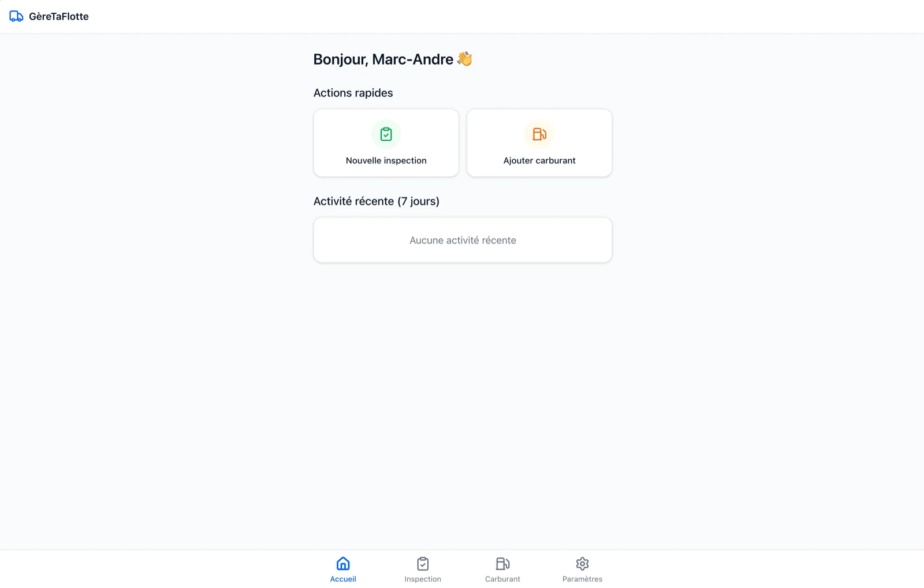Click the green clipboard inspection icon

386,134
